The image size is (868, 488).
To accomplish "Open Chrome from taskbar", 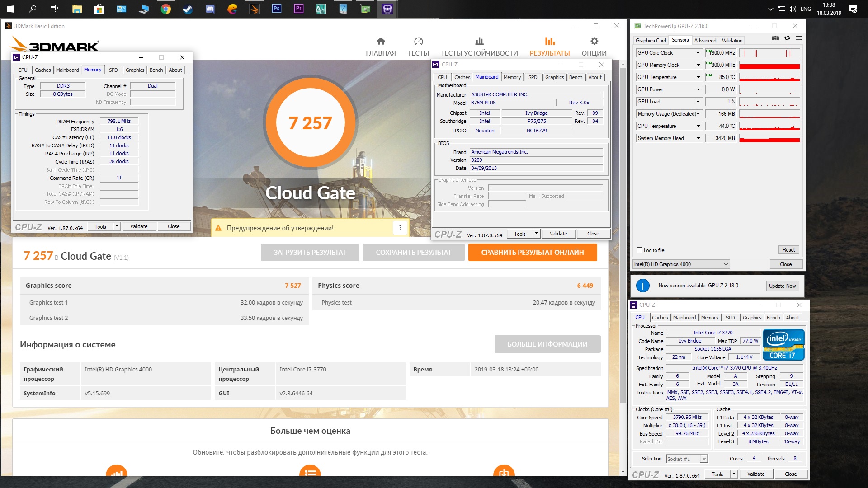I will [x=166, y=9].
